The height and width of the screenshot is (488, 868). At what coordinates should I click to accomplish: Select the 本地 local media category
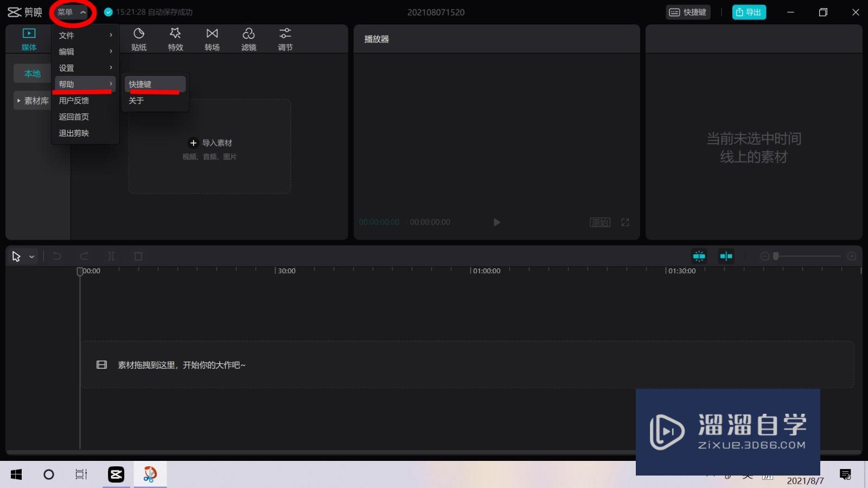click(32, 73)
